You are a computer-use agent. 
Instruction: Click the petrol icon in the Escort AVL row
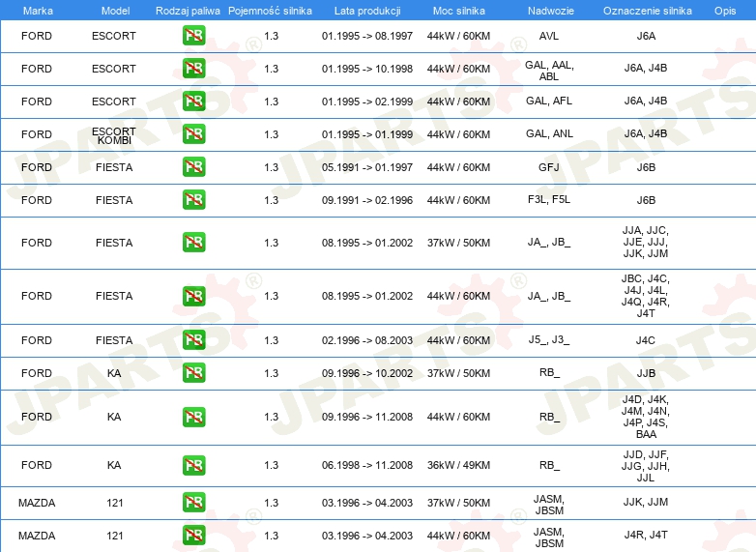[193, 36]
